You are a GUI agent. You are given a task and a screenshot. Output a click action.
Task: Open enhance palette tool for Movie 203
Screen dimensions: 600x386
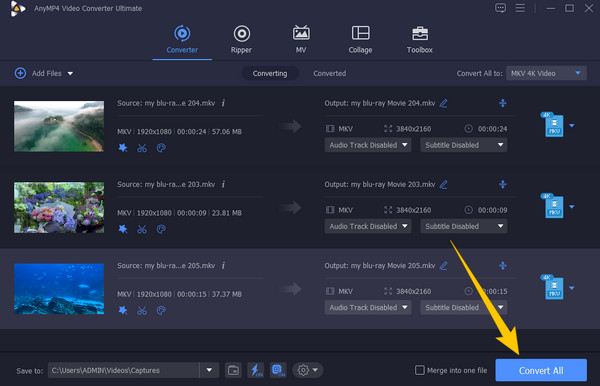161,229
